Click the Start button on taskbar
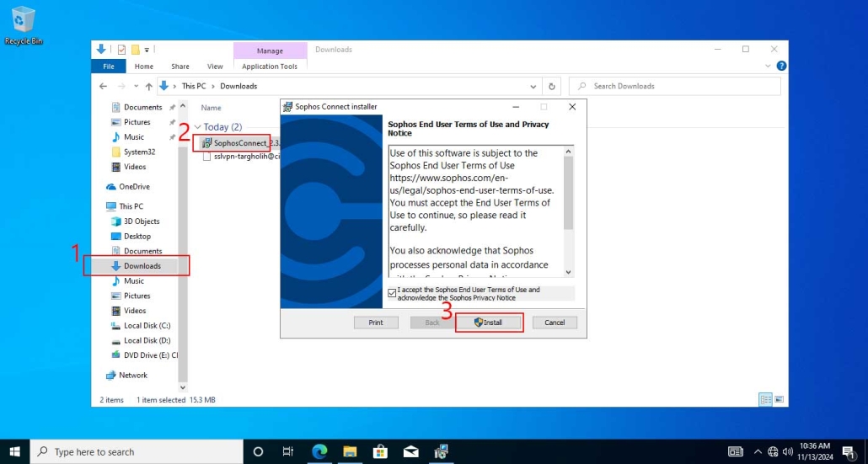Viewport: 868px width, 464px height. point(15,451)
